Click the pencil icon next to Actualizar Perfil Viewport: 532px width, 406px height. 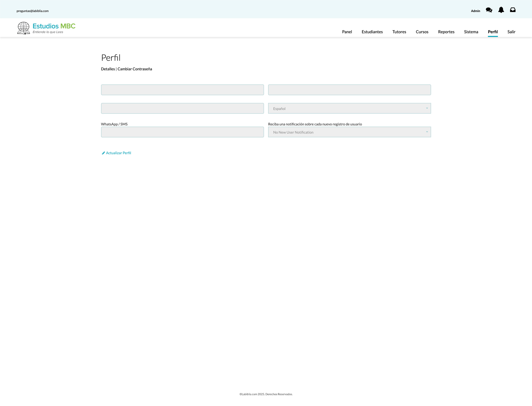click(x=103, y=153)
